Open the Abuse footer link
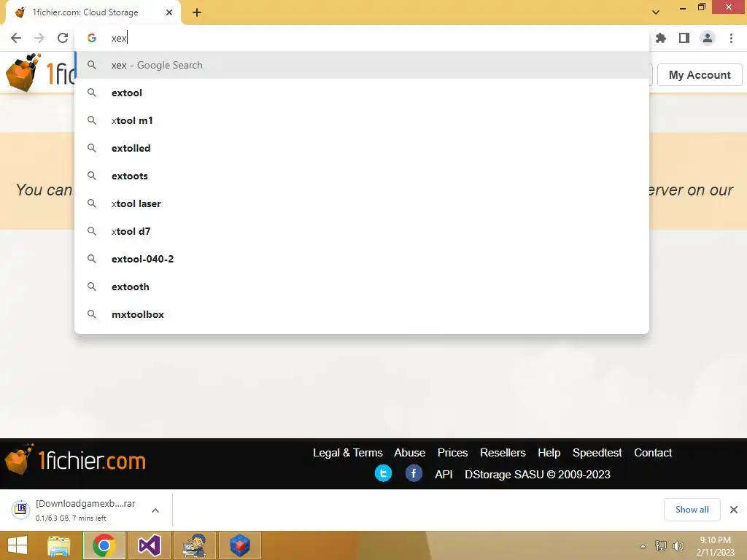The height and width of the screenshot is (560, 747). point(410,452)
